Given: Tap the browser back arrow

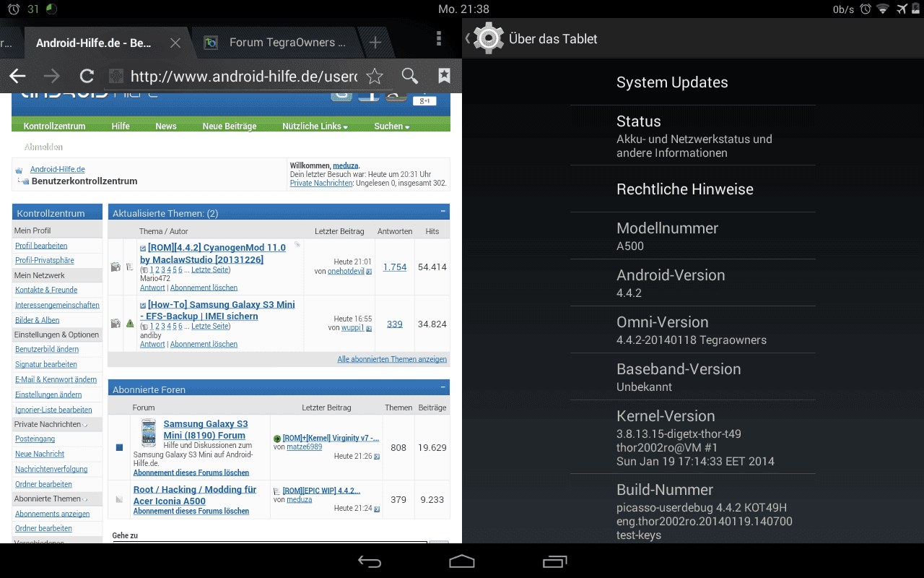Looking at the screenshot, I should coord(17,76).
